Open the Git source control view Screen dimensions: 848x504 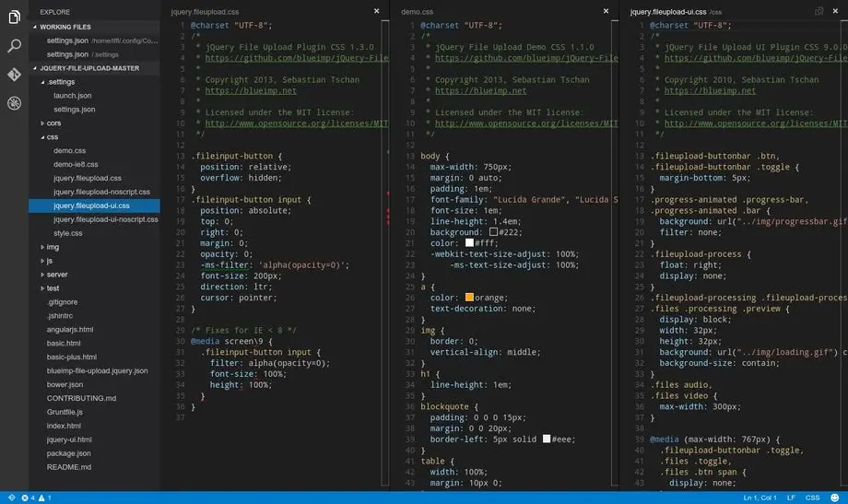point(15,74)
